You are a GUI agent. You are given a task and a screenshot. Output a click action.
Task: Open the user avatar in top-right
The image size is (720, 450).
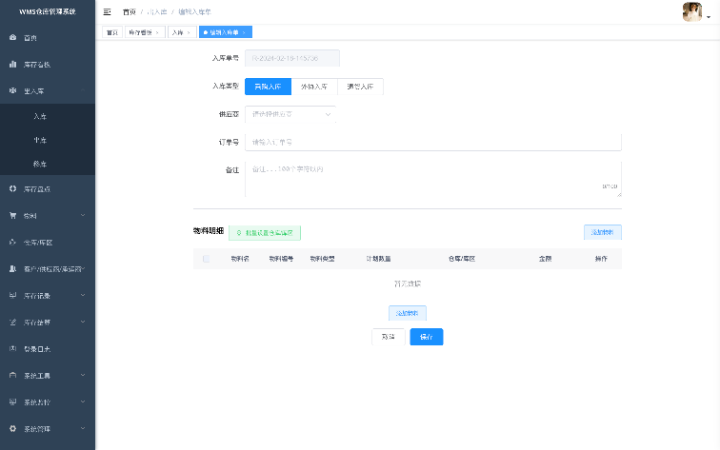pos(692,12)
